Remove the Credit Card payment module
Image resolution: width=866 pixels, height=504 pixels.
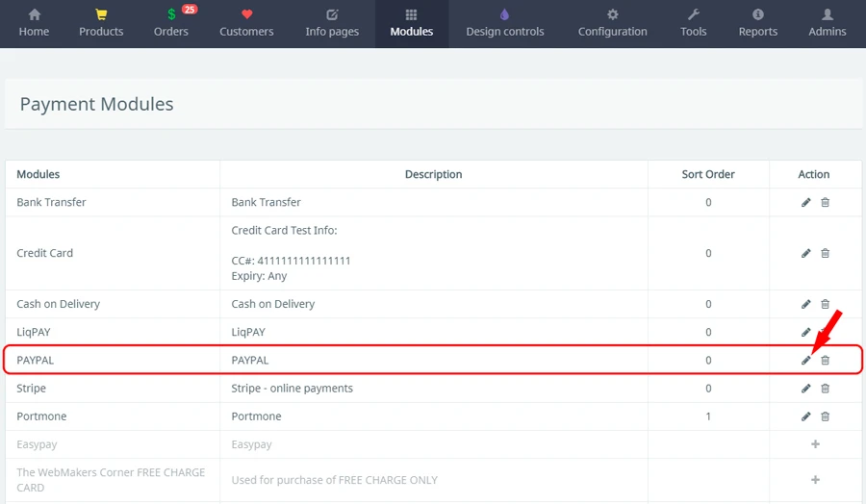click(x=825, y=253)
